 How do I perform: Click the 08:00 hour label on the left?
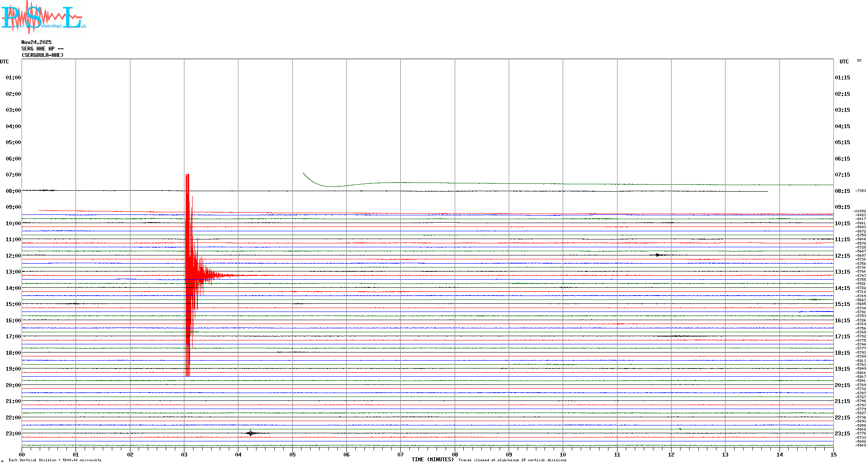click(x=13, y=191)
